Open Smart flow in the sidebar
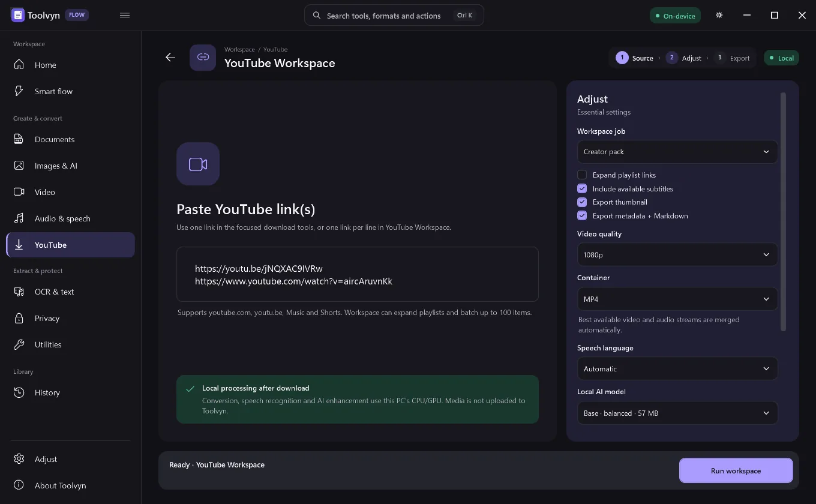 click(x=70, y=91)
